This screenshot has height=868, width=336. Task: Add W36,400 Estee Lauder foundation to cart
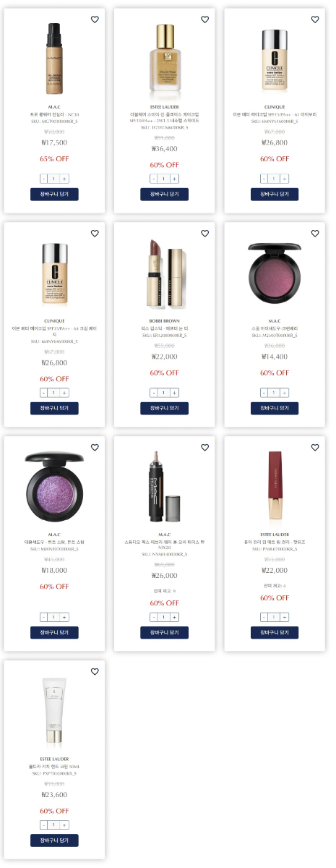pyautogui.click(x=164, y=195)
